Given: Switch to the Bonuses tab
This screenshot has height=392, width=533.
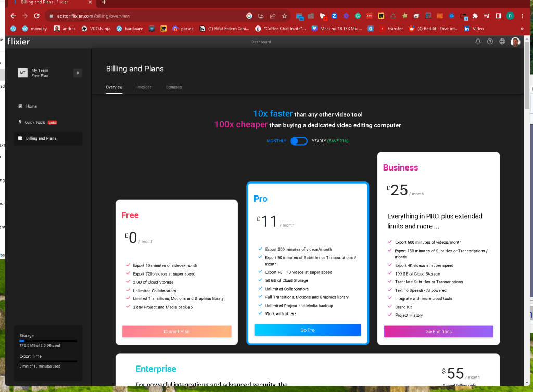Looking at the screenshot, I should (x=174, y=87).
